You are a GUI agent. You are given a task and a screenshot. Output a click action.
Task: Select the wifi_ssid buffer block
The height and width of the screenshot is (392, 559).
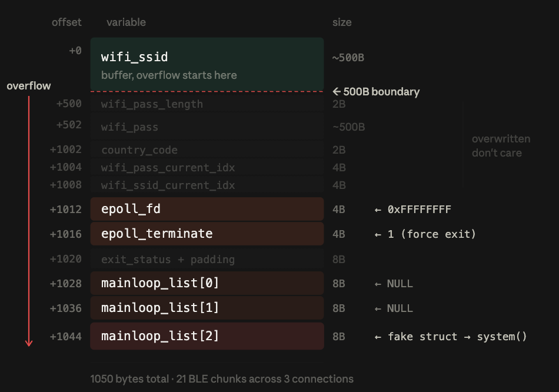[x=207, y=64]
